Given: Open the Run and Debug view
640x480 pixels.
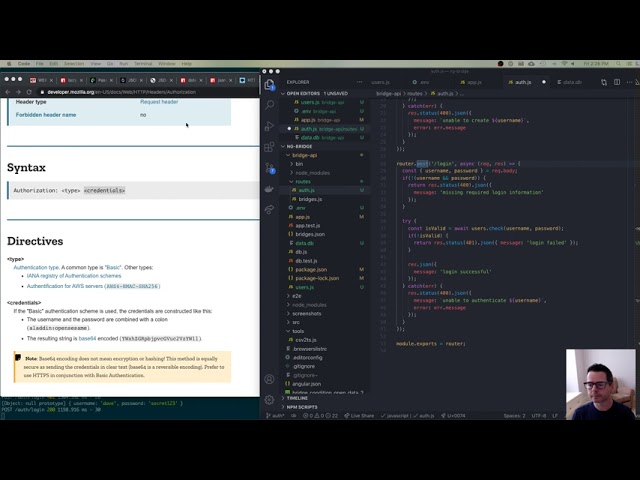Looking at the screenshot, I should point(269,126).
